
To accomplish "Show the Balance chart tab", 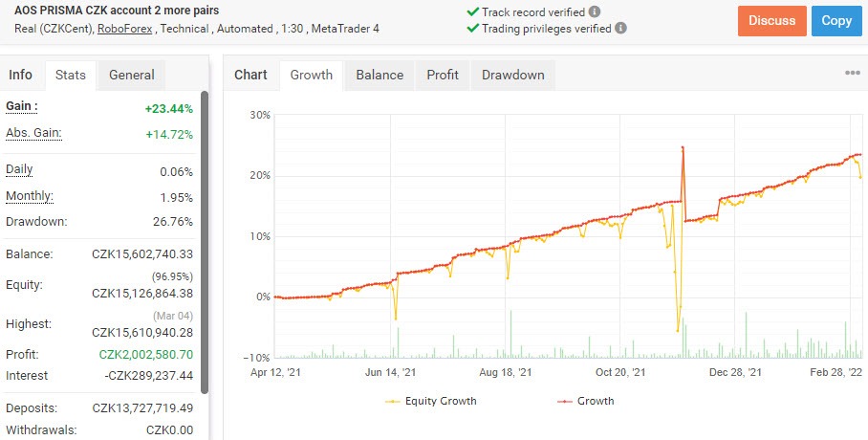I will [380, 75].
